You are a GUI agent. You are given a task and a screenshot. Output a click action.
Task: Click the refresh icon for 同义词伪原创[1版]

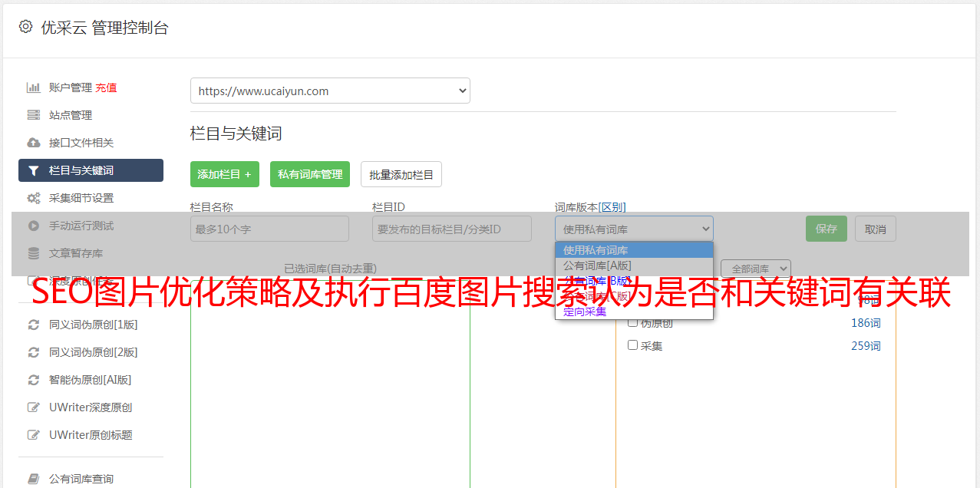pos(34,325)
